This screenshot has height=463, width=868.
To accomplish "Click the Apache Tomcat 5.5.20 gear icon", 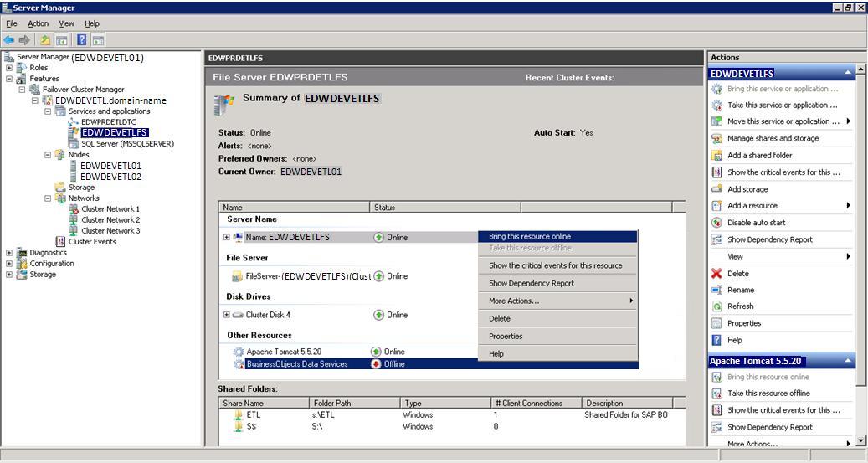I will pyautogui.click(x=239, y=352).
